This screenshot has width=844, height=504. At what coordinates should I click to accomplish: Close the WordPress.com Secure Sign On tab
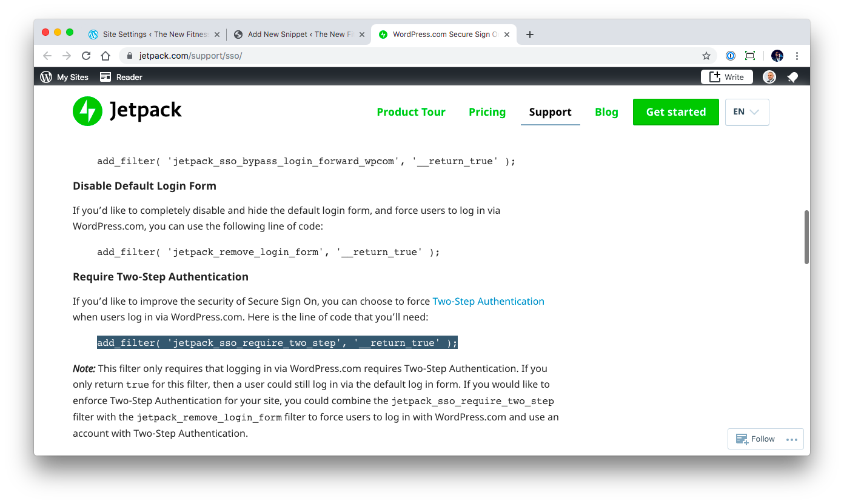[507, 35]
